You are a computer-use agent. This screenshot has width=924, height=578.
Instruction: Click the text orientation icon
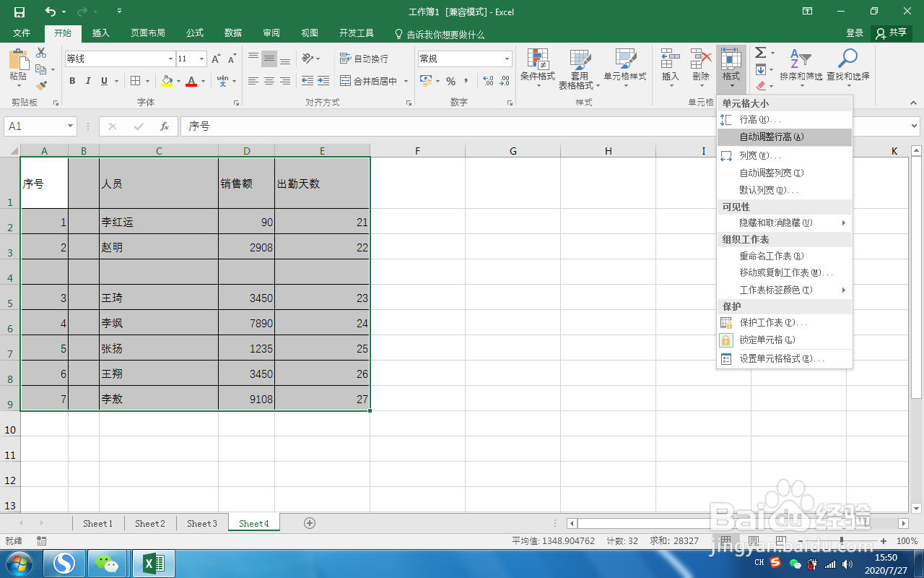click(x=308, y=59)
